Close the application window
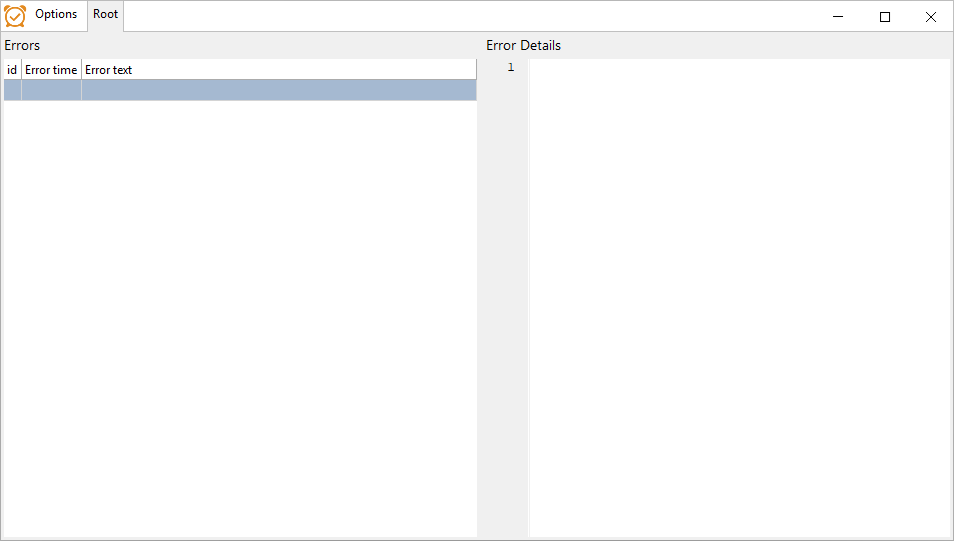954x541 pixels. pyautogui.click(x=930, y=16)
